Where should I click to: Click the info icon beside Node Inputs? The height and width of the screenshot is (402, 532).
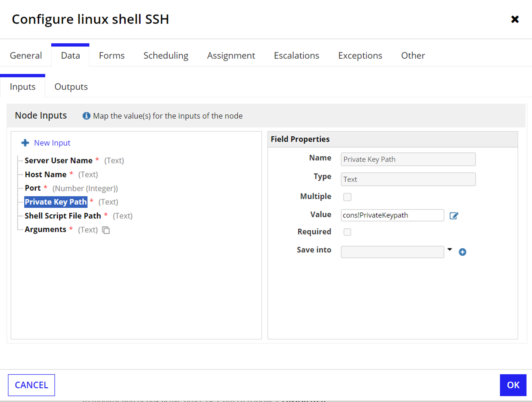pyautogui.click(x=86, y=116)
